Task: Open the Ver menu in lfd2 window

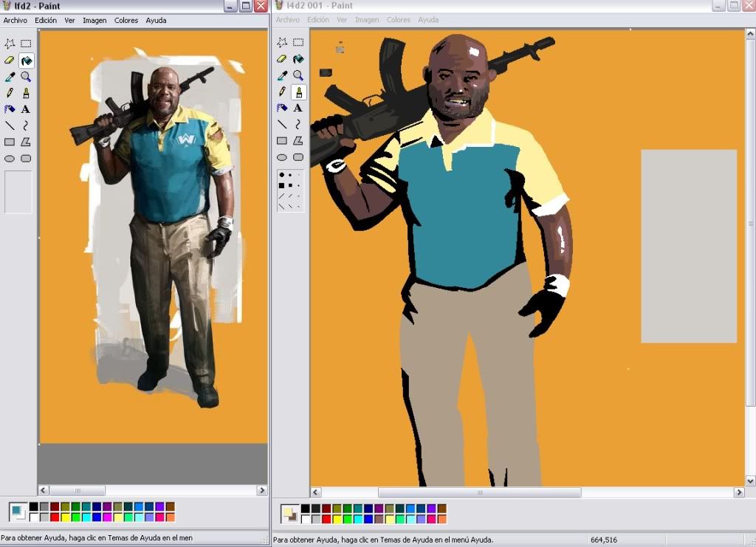Action: pyautogui.click(x=69, y=20)
